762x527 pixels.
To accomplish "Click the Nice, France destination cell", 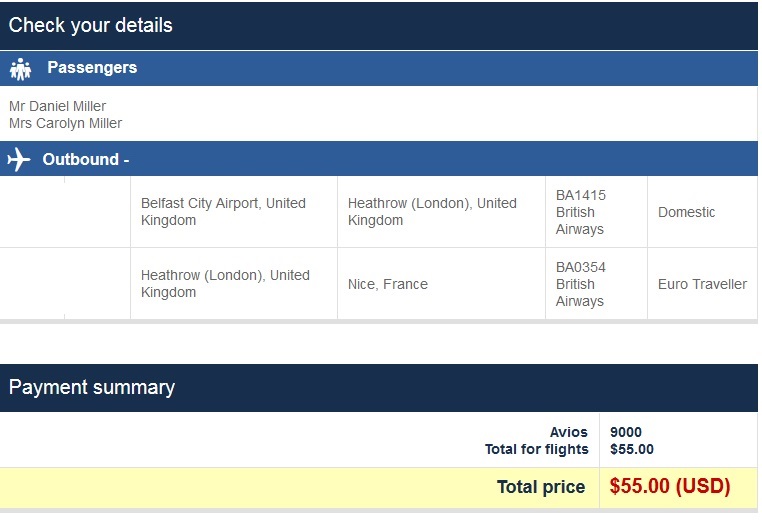I will (x=388, y=284).
